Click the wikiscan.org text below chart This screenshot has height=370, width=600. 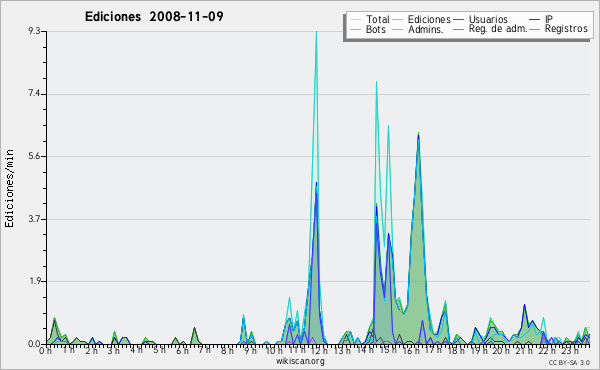[x=300, y=361]
